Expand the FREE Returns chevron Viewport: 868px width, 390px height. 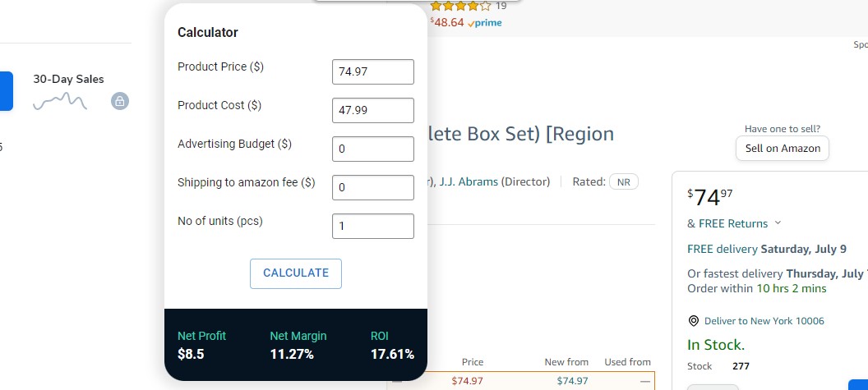tap(778, 223)
